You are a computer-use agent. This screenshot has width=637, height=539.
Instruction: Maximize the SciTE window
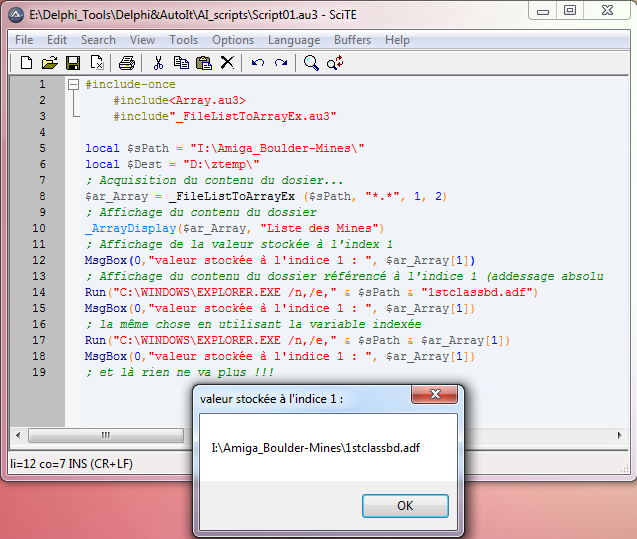tap(570, 11)
